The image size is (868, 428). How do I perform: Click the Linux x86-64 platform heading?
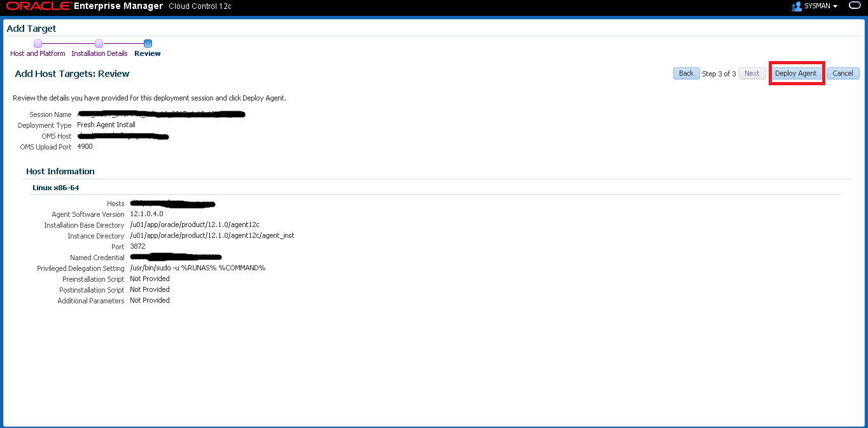(x=55, y=188)
